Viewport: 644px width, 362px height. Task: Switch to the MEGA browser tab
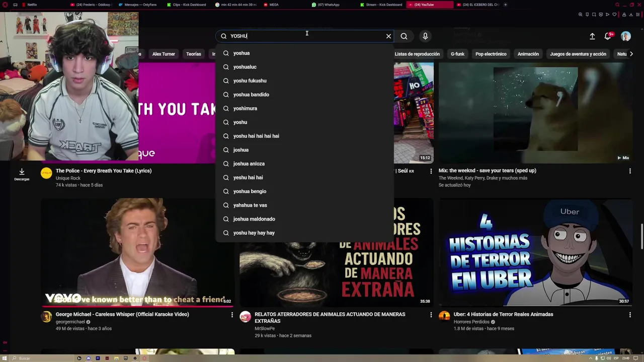point(284,5)
